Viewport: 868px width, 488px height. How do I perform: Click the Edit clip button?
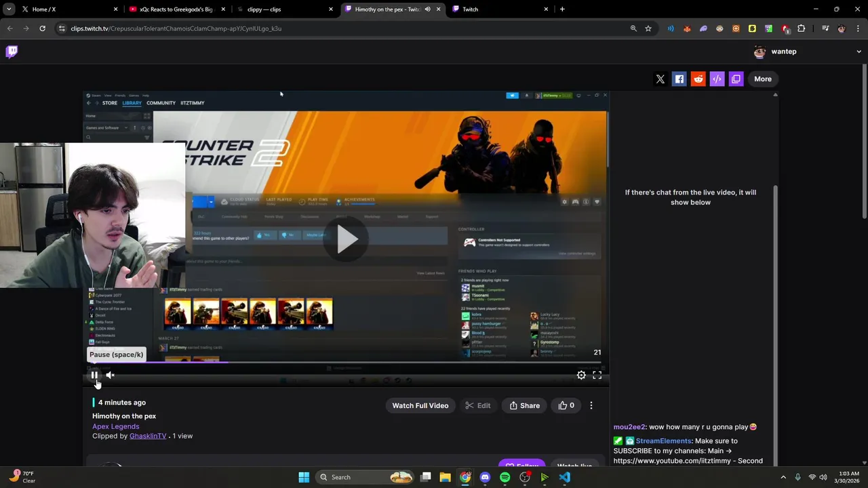477,405
